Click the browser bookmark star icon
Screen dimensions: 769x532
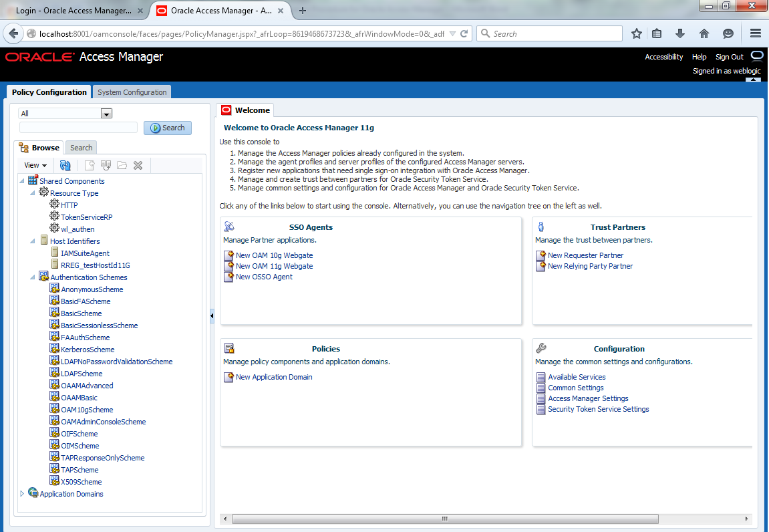pos(637,33)
